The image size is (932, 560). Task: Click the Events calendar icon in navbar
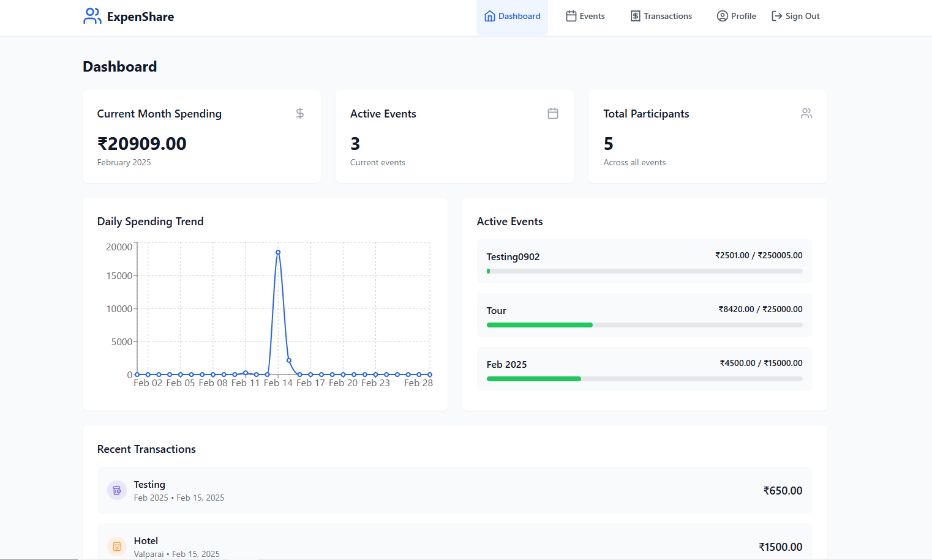[571, 16]
